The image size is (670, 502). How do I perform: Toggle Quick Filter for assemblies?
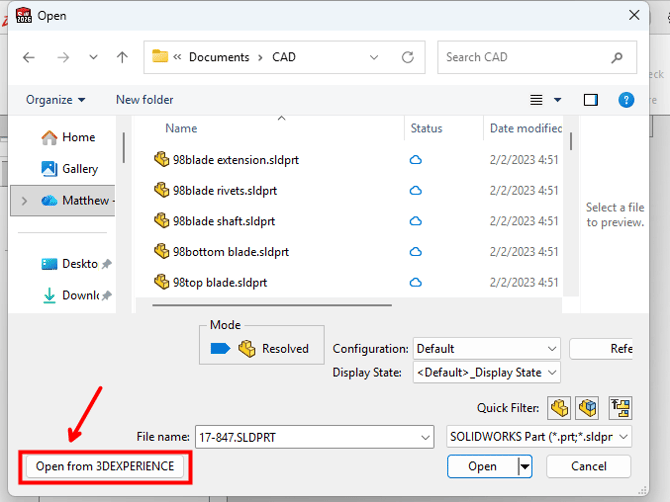(x=587, y=408)
